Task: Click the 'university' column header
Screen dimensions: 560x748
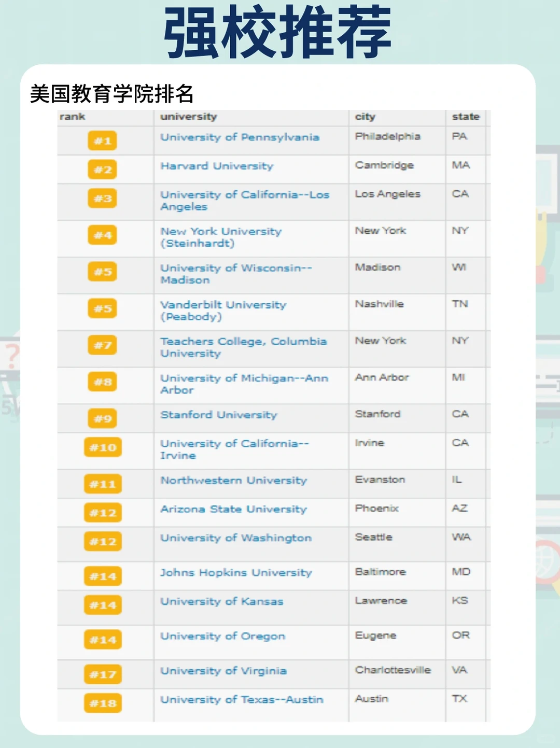Action: (189, 117)
